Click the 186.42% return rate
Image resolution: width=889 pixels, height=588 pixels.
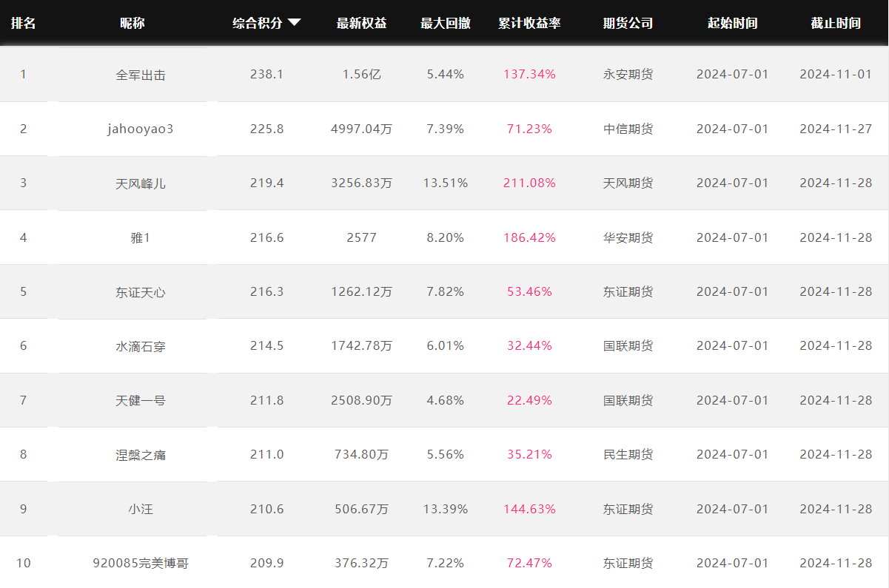click(x=529, y=237)
